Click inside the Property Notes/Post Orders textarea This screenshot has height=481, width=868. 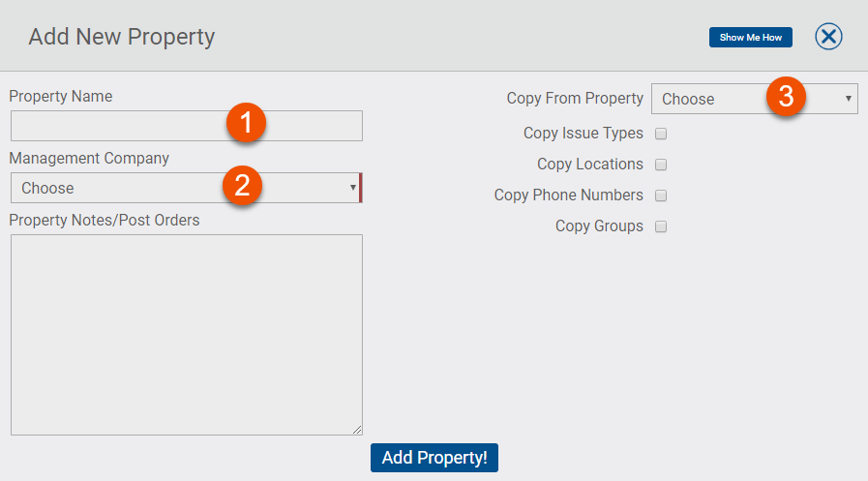click(186, 334)
